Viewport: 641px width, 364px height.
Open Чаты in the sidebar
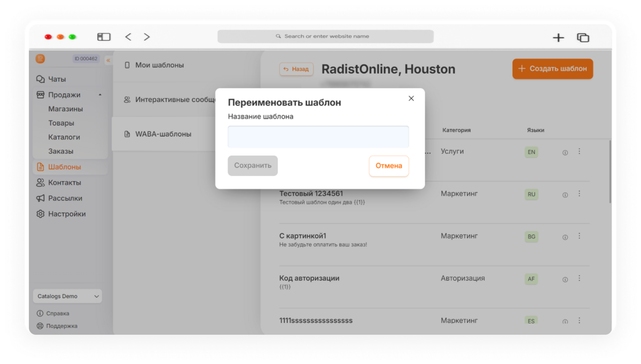point(57,79)
